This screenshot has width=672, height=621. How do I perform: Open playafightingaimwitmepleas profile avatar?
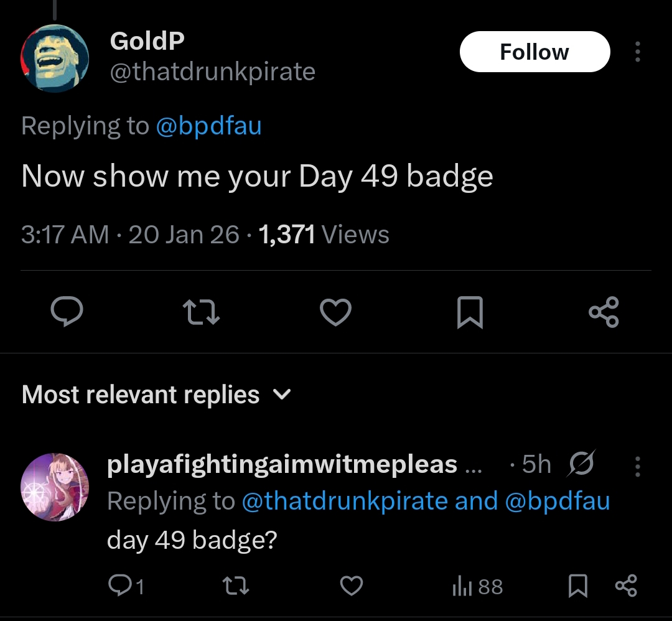pyautogui.click(x=55, y=487)
